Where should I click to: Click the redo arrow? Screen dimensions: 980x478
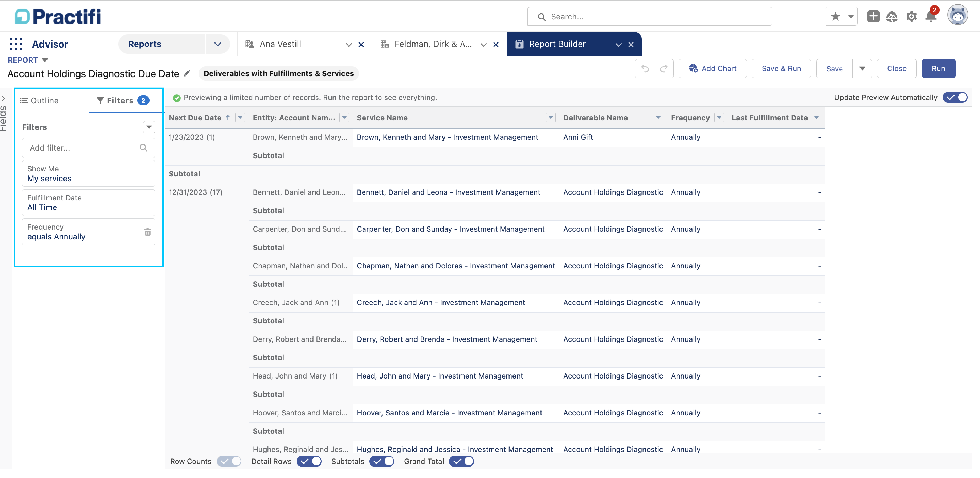[664, 68]
